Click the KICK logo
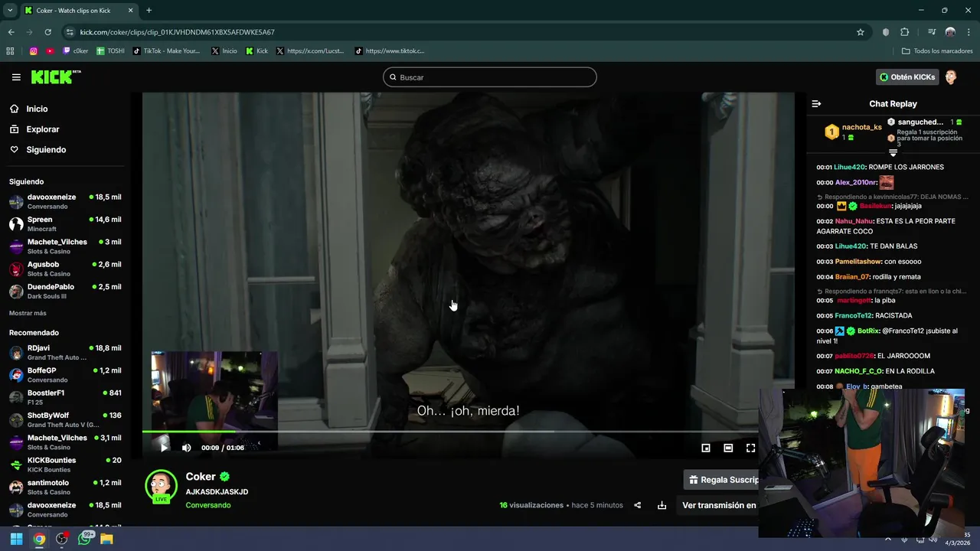980x551 pixels. click(55, 77)
